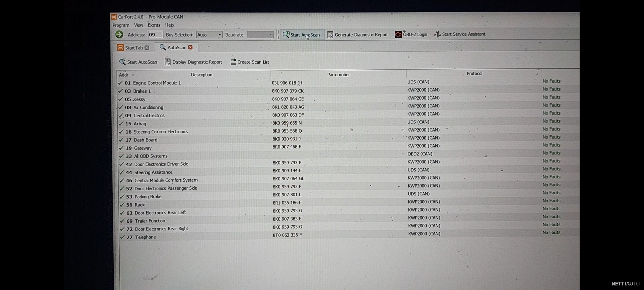Viewport: 644px width, 290px height.
Task: Close the AutoScan tab
Action: tap(191, 47)
